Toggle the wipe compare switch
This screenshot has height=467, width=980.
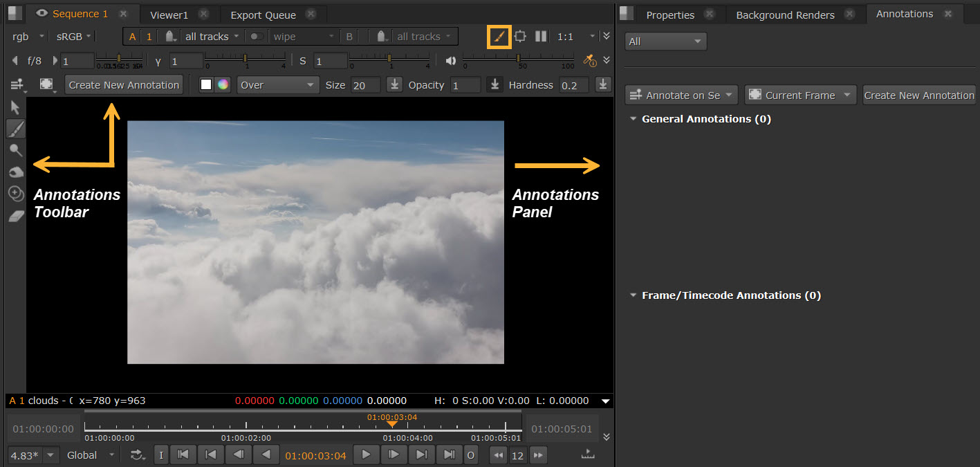256,37
